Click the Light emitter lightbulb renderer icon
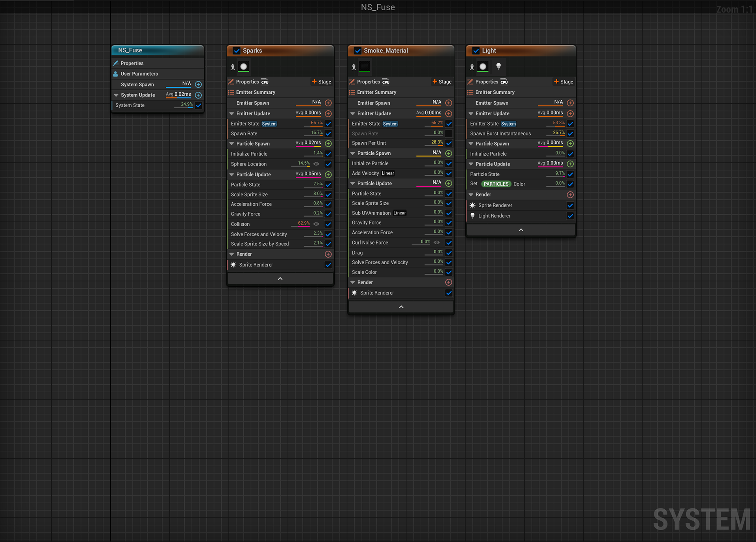Image resolution: width=756 pixels, height=542 pixels. 498,67
